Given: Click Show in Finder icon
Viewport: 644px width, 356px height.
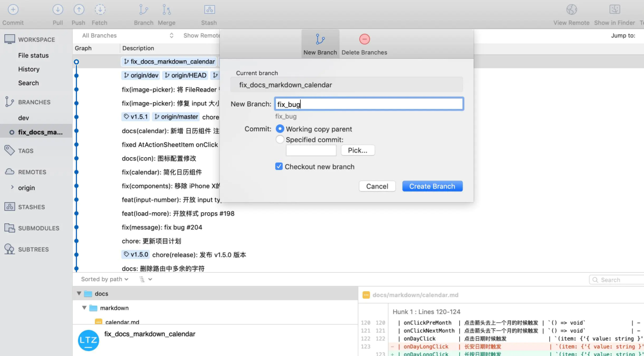Looking at the screenshot, I should pos(614,9).
